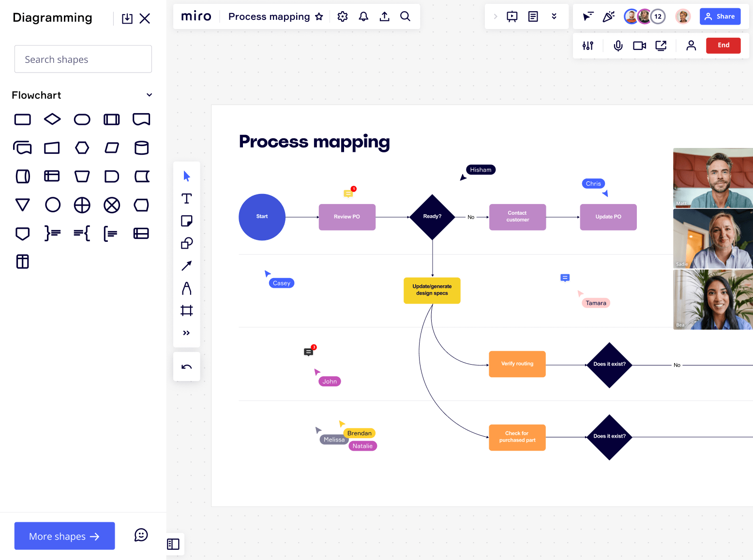
Task: Open the call audio settings sliders
Action: point(588,45)
